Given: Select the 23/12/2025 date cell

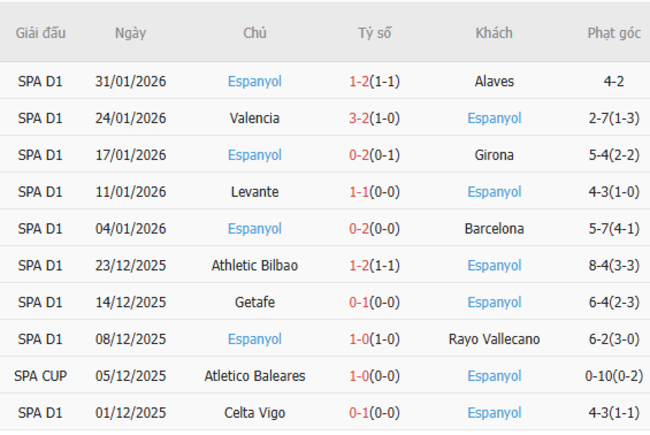Looking at the screenshot, I should 130,266.
